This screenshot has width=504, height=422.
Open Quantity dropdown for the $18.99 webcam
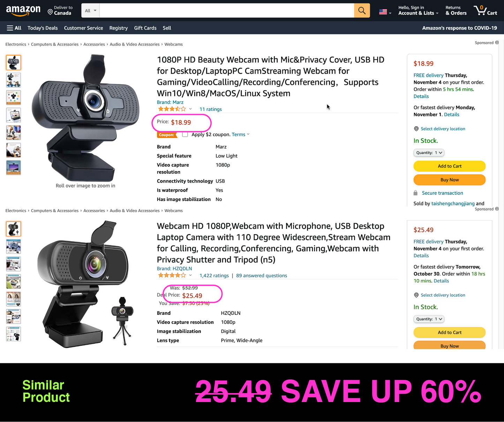[429, 153]
